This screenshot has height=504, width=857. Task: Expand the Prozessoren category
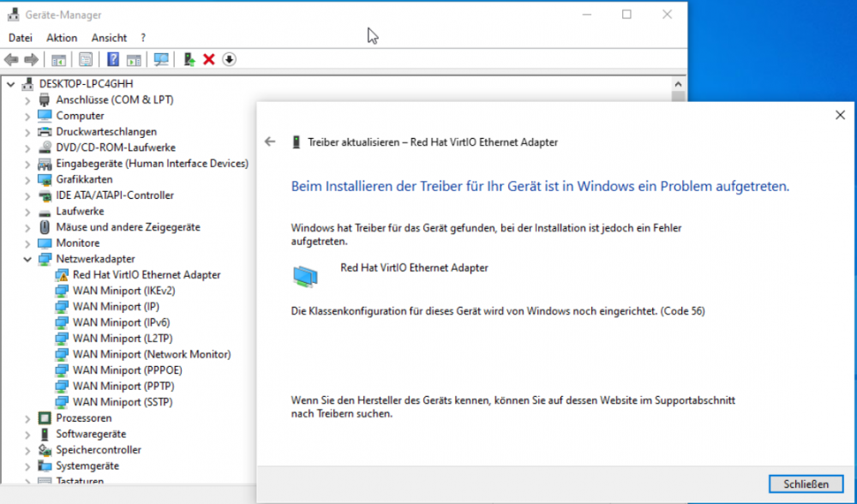(27, 419)
